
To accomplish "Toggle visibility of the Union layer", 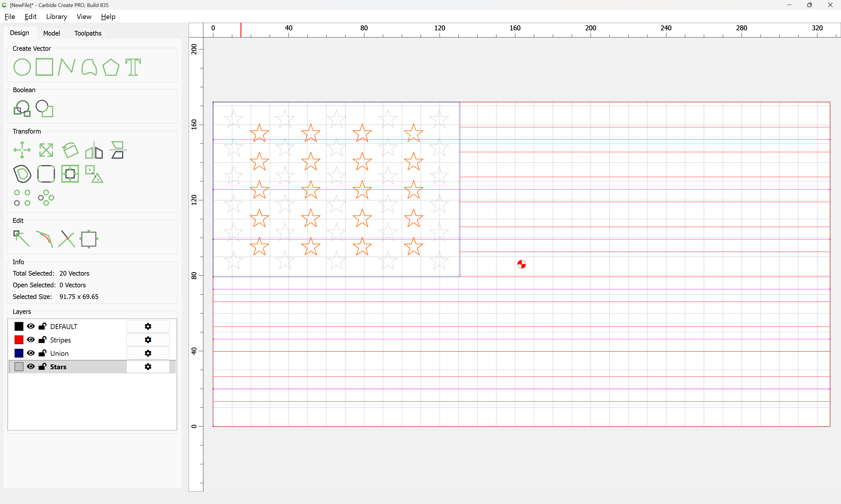I will (31, 353).
